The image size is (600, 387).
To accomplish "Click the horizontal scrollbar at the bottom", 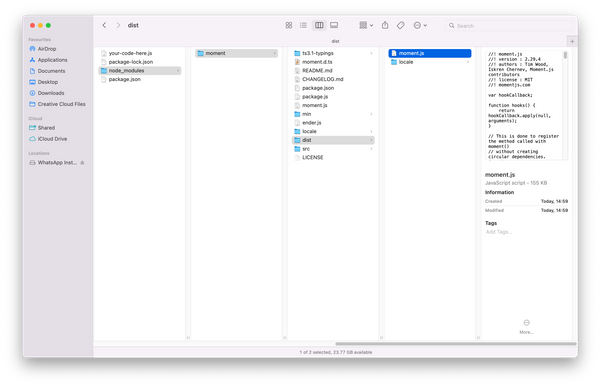I will pos(456,344).
